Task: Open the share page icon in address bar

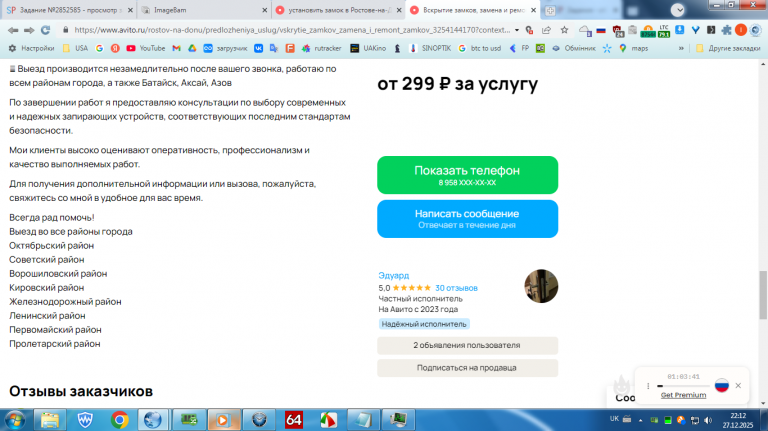Action: [x=546, y=30]
